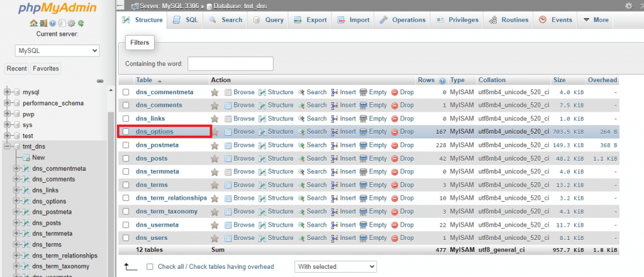Viewport: 644px width, 277px height.
Task: Open the Events tab
Action: pos(555,19)
